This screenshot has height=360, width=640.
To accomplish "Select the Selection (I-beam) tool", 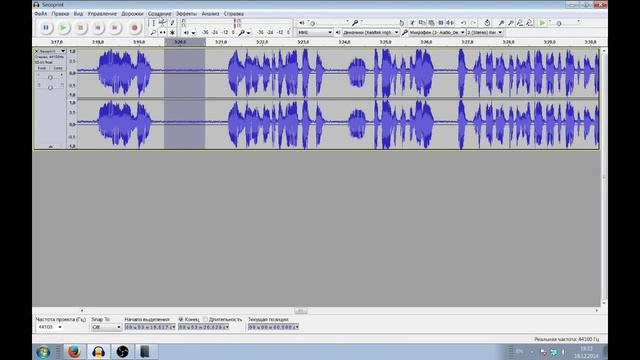I will (x=153, y=23).
